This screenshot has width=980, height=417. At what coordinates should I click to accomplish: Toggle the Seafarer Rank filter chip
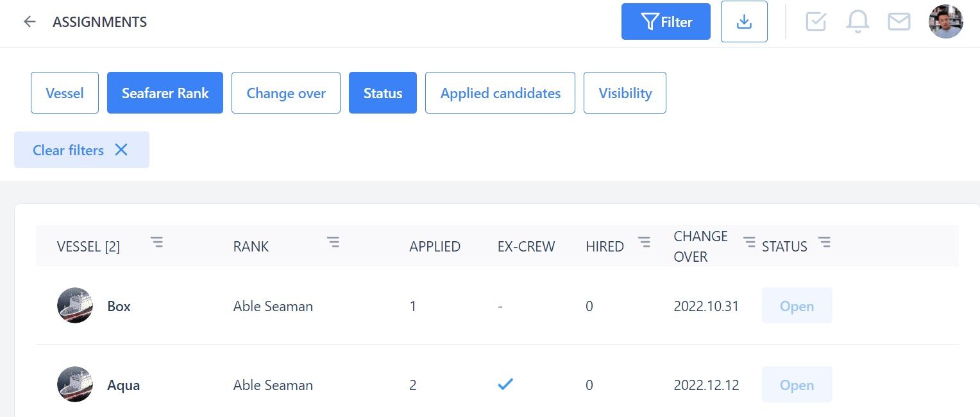pyautogui.click(x=165, y=93)
